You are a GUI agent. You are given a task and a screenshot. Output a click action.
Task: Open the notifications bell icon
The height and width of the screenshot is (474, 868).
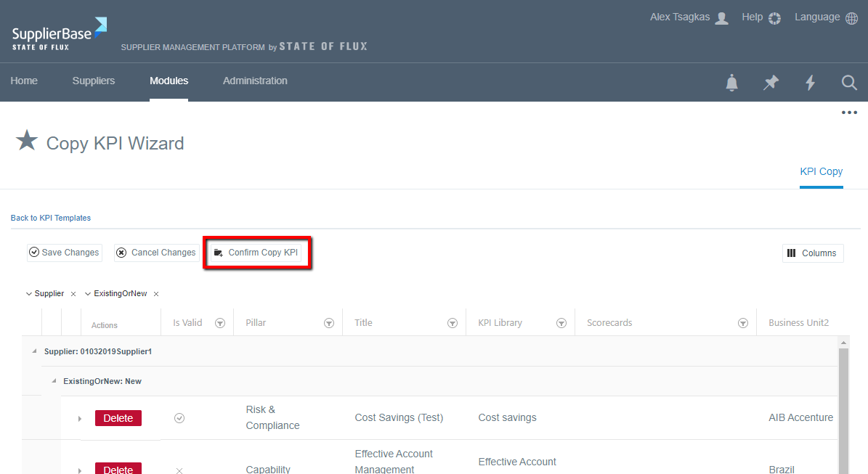click(731, 83)
